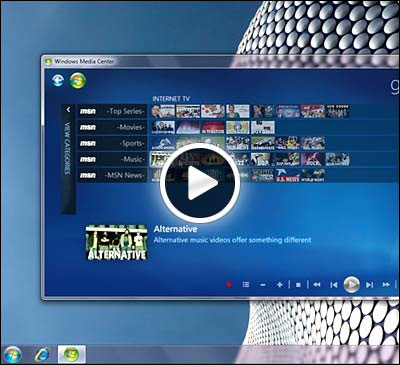Click the channel up plus button
Viewport: 400px width, 365px height.
(x=280, y=285)
